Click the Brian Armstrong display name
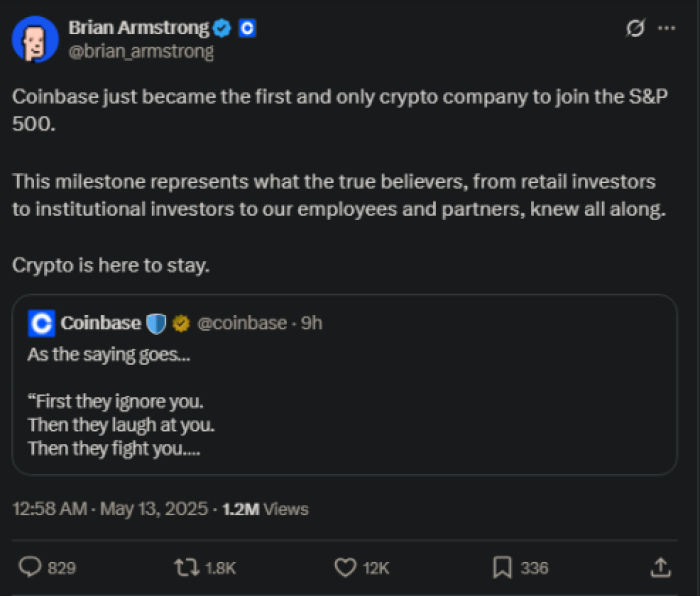 click(138, 28)
